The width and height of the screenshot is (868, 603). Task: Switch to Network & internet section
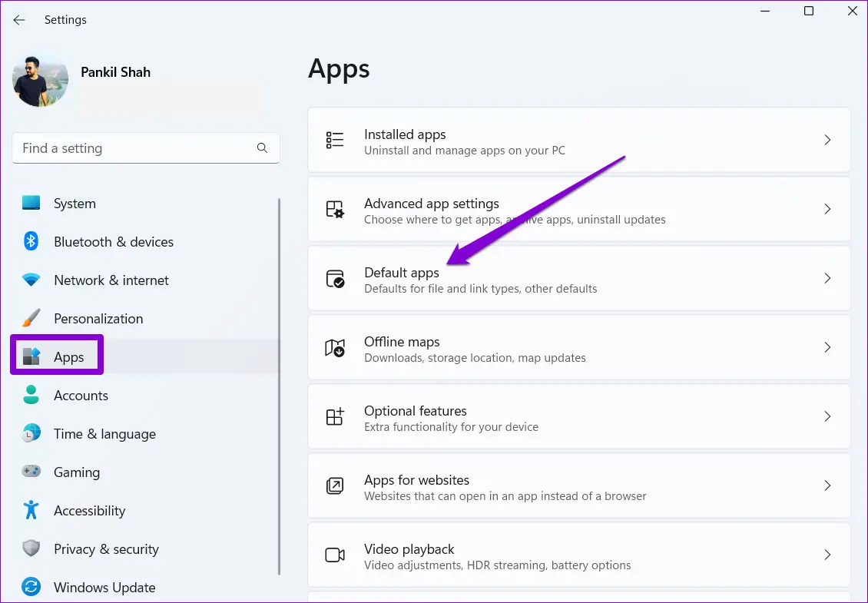111,280
